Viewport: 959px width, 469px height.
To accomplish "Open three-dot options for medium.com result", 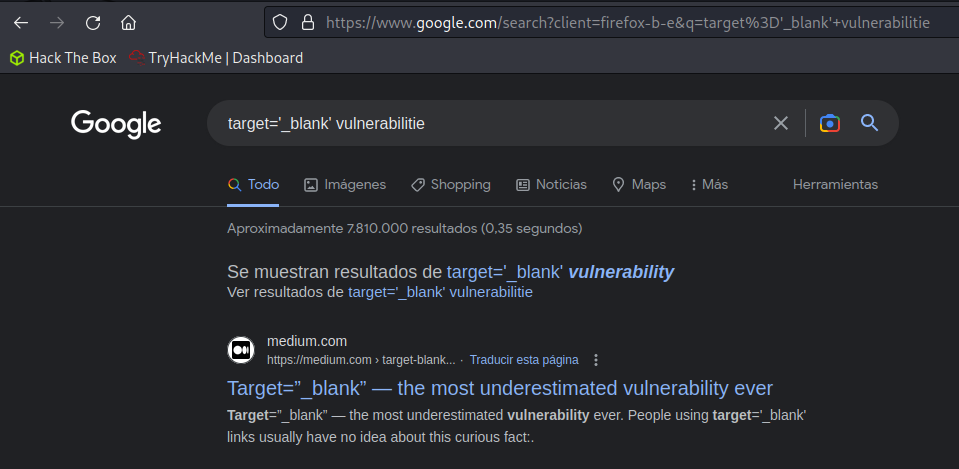I will 596,360.
